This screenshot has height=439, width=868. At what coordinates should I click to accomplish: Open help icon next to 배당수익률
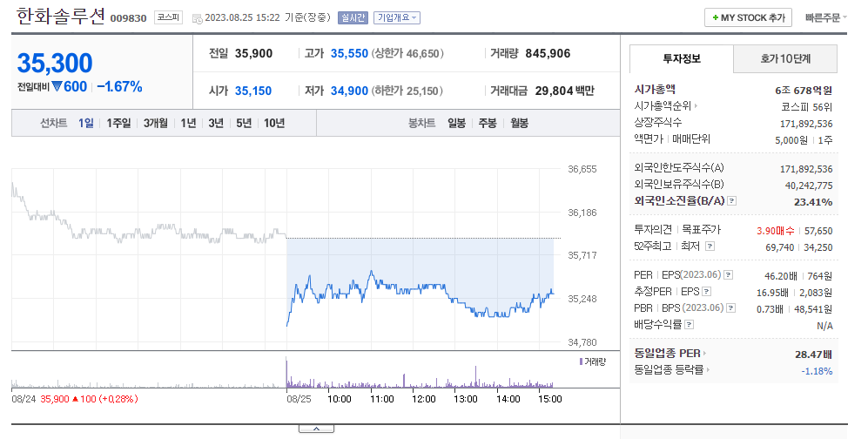tap(690, 325)
